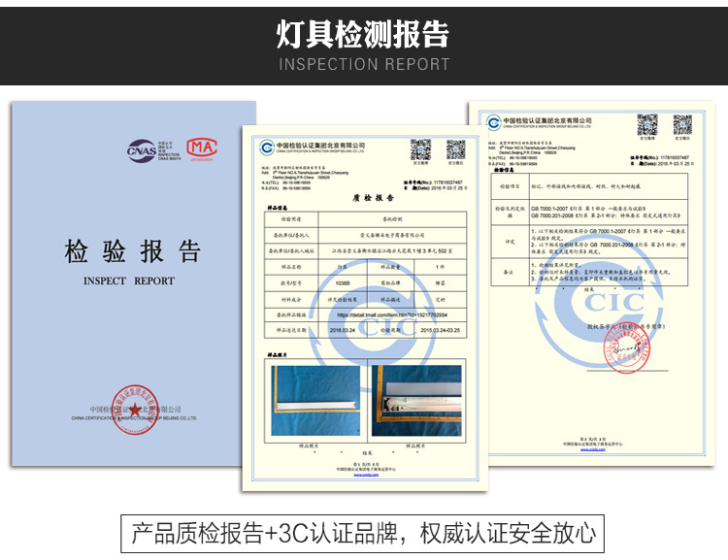Select the '检验报告' title on the blue cover
The height and width of the screenshot is (560, 728).
coord(133,251)
